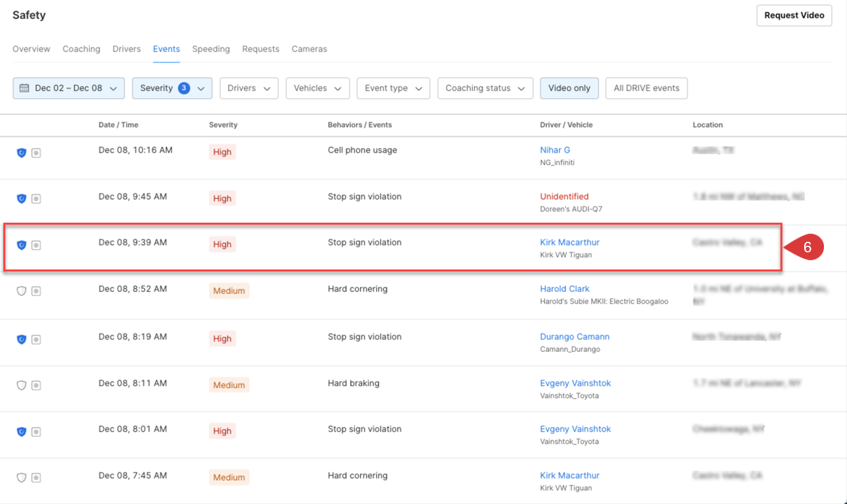Click the video icon on the 9:45 AM event row
847x504 pixels.
(36, 199)
